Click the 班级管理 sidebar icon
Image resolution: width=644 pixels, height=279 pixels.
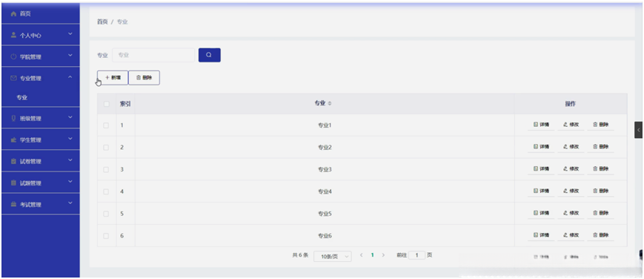(x=13, y=118)
